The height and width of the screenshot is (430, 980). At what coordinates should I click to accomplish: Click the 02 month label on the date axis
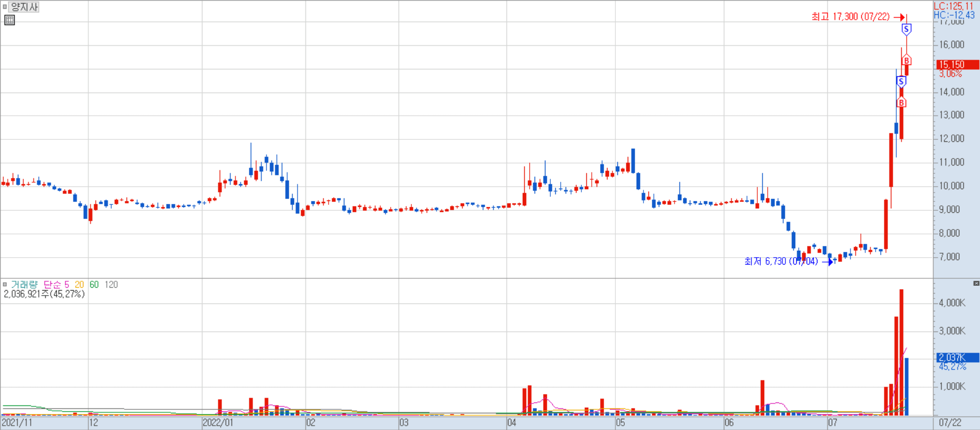click(x=311, y=423)
